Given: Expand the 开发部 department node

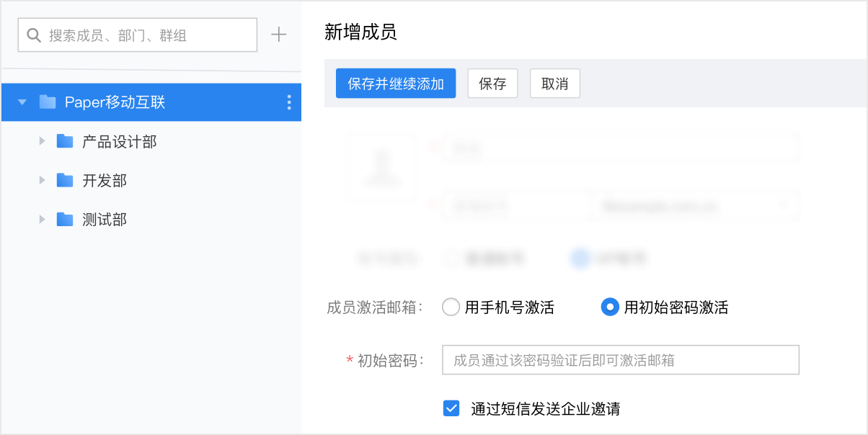Looking at the screenshot, I should coord(42,180).
